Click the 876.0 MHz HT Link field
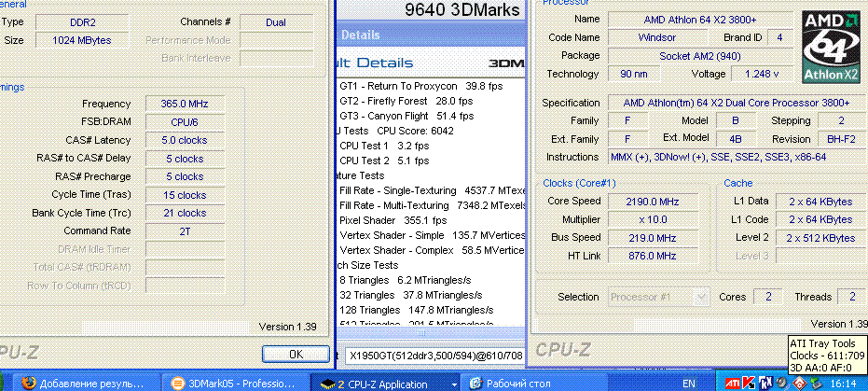 653,256
